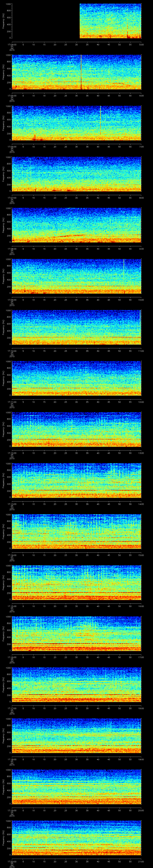Click the spectrogram panel starting at 17:04:00

77,21
